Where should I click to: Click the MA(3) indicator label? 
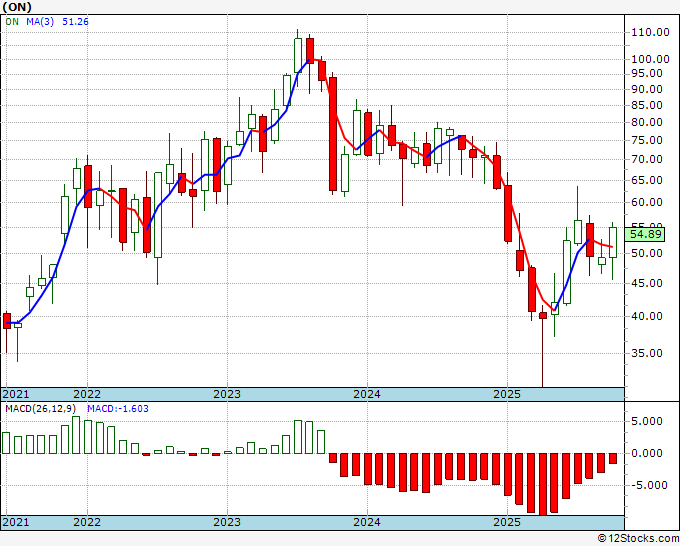point(40,22)
